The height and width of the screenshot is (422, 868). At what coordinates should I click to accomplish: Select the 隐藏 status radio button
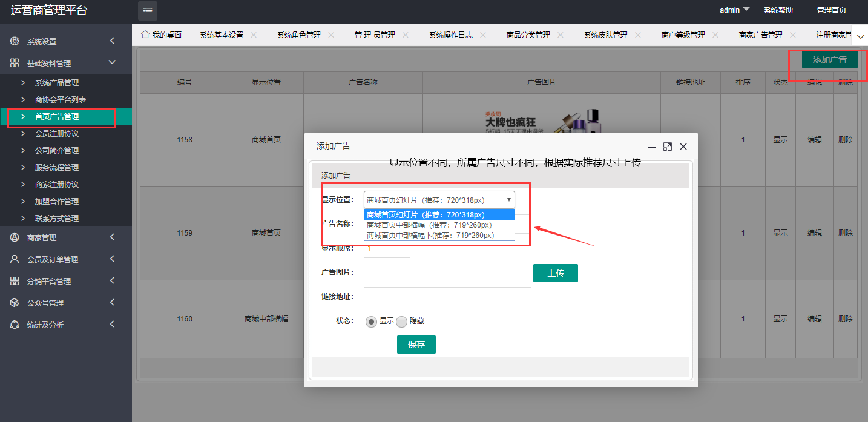click(402, 321)
